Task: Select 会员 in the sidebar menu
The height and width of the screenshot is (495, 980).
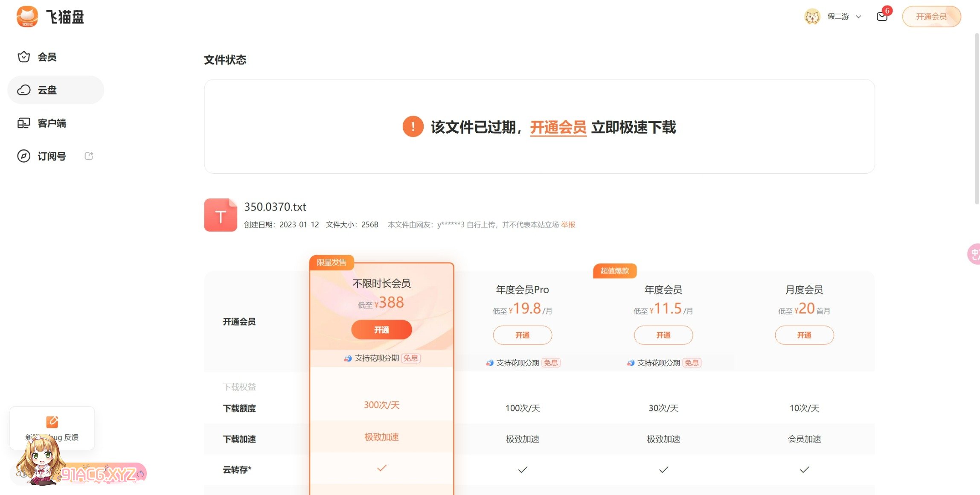Action: [x=47, y=57]
